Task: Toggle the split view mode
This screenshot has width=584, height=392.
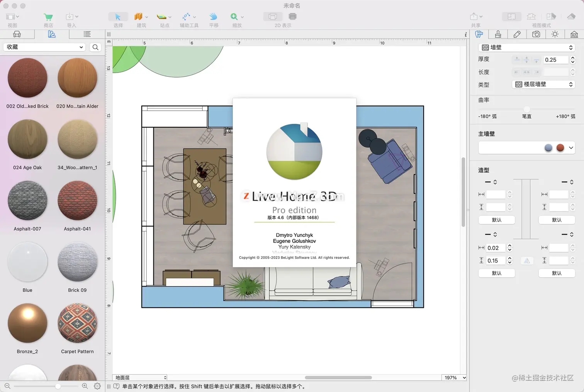Action: 551,17
